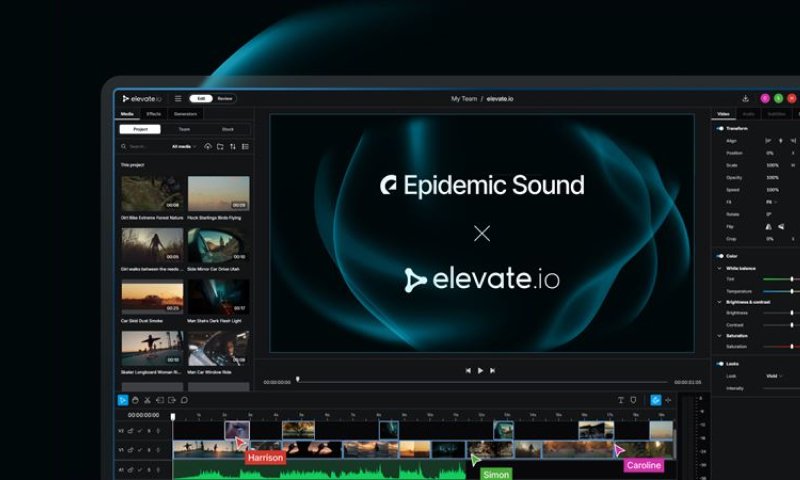Flip the clip horizontally

(x=769, y=226)
